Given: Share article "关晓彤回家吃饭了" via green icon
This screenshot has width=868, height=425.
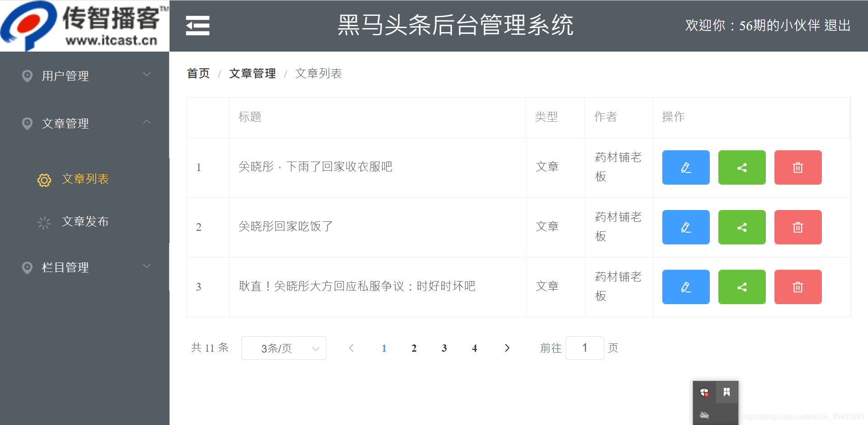Looking at the screenshot, I should [x=741, y=227].
